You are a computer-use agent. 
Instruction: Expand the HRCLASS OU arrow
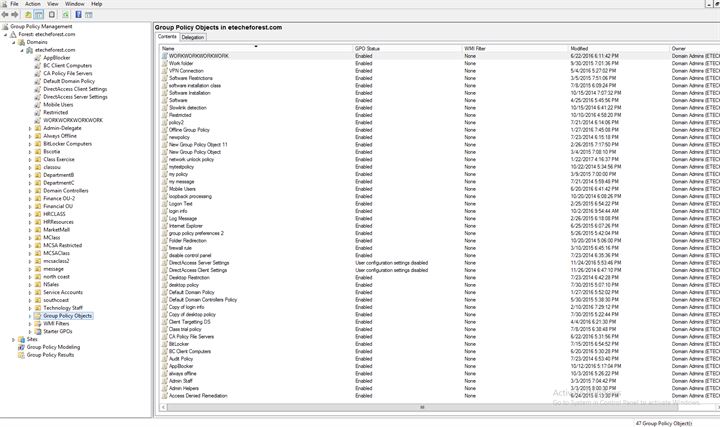coord(30,214)
